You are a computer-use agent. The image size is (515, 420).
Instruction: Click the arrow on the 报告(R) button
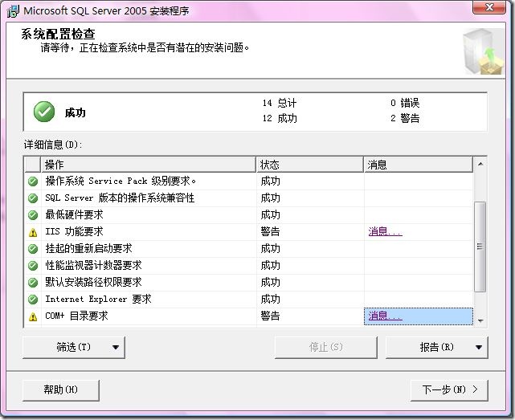click(479, 347)
